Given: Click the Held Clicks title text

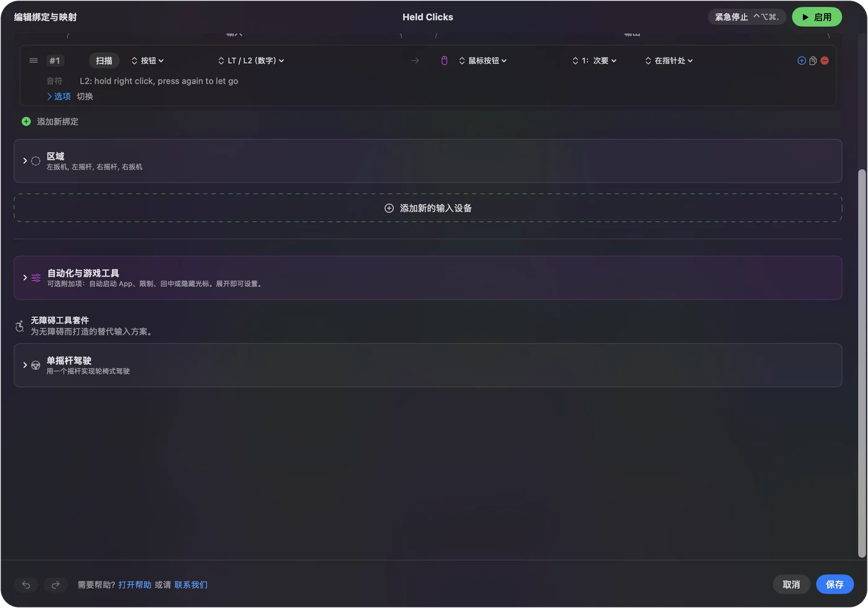Looking at the screenshot, I should 428,17.
